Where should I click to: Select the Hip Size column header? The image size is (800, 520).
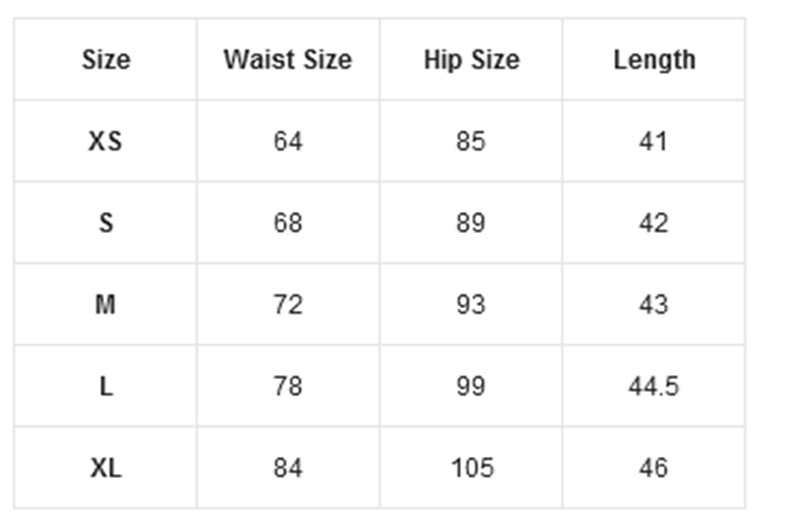pos(471,60)
